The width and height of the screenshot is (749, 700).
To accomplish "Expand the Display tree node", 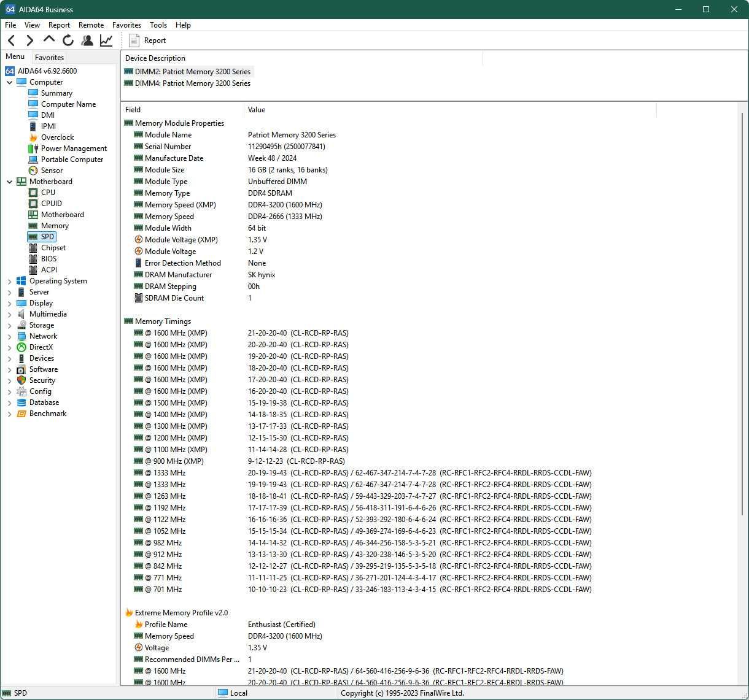I will (10, 303).
